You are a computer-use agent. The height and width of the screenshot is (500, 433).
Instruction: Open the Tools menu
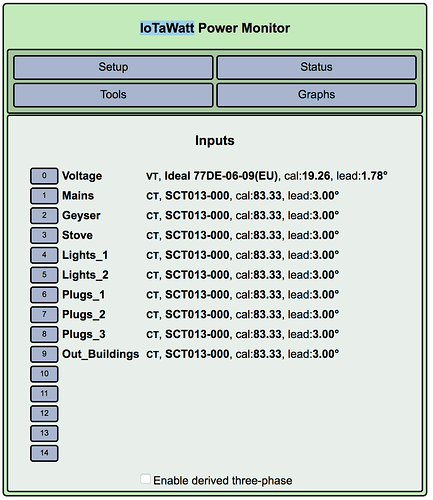point(113,95)
